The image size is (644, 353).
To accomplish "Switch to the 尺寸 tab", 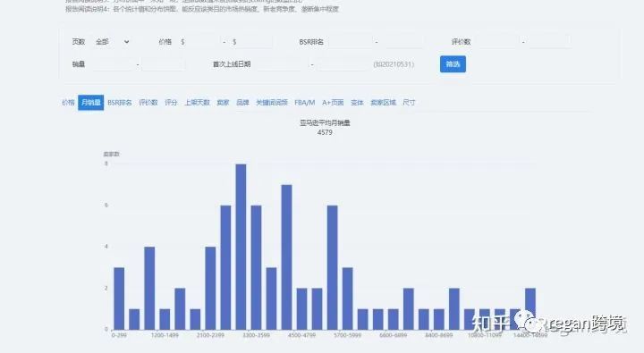I will pyautogui.click(x=409, y=103).
